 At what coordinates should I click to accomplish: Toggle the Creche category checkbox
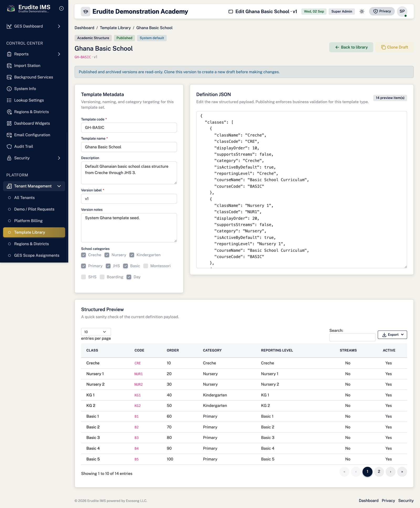pyautogui.click(x=83, y=255)
